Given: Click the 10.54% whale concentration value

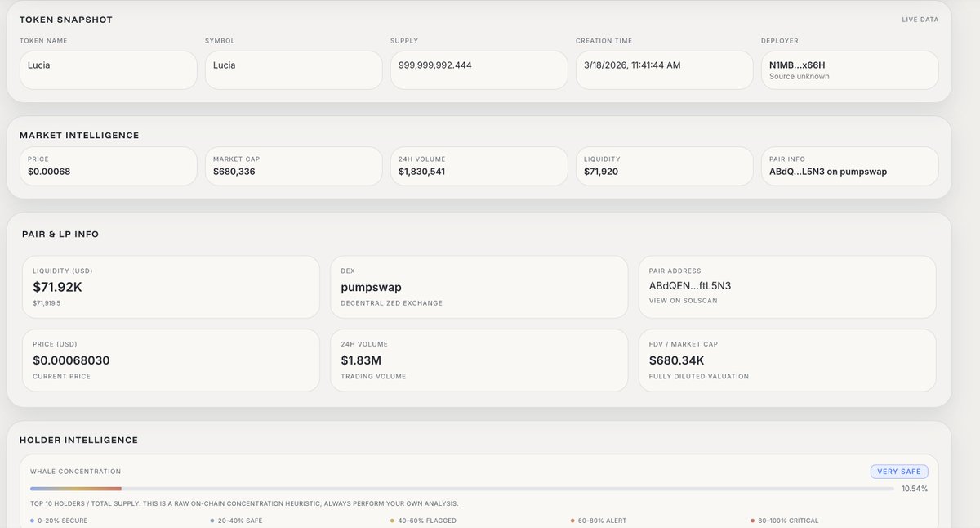Looking at the screenshot, I should click(x=915, y=489).
